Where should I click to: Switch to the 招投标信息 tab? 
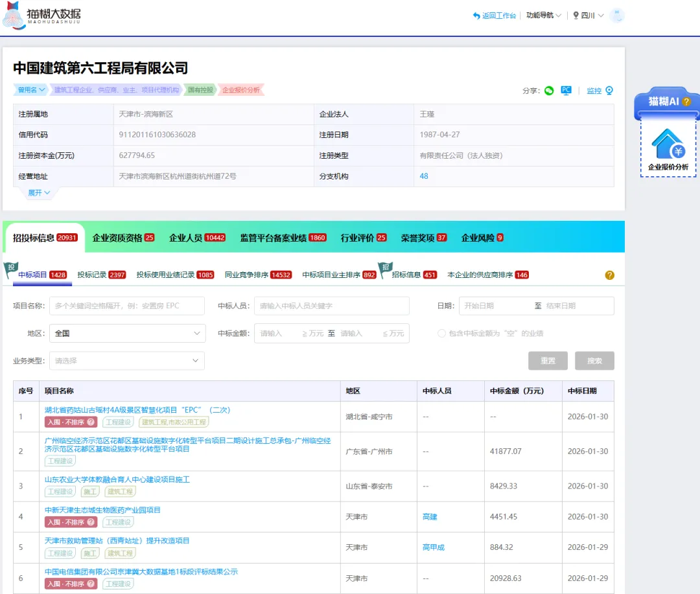tap(45, 238)
